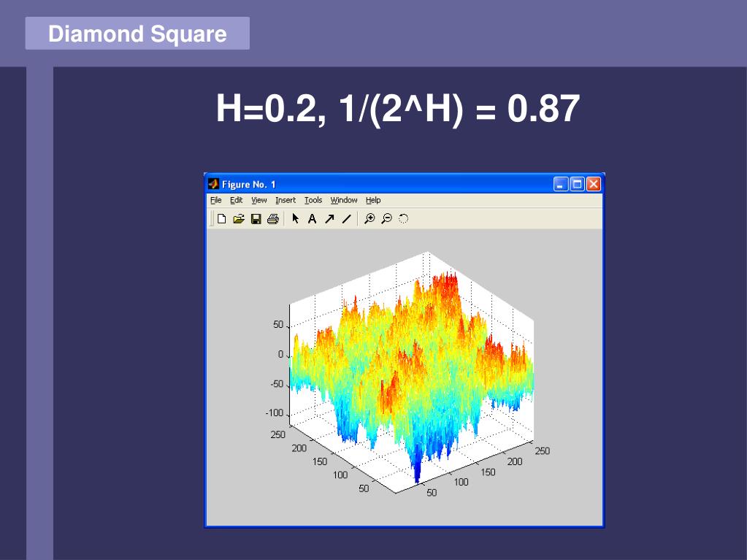Screen dimensions: 747x560
Task: Minimize the Figure No. 1 window
Action: tap(561, 184)
